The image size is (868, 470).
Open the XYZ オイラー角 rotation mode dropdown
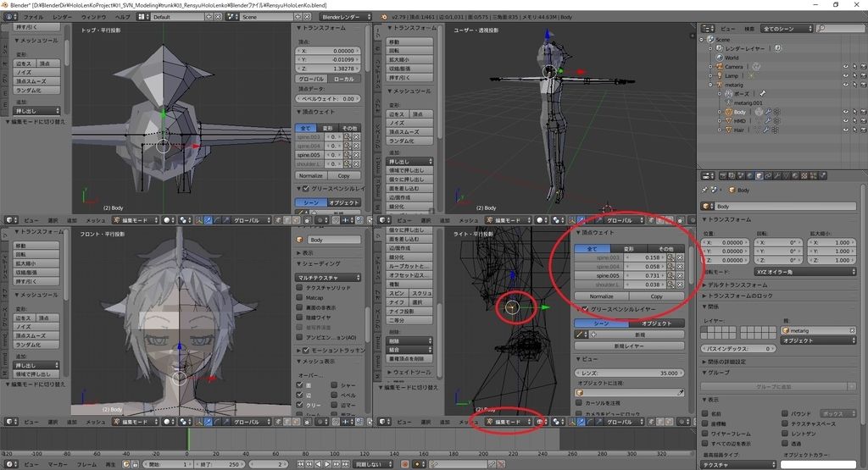(x=805, y=272)
